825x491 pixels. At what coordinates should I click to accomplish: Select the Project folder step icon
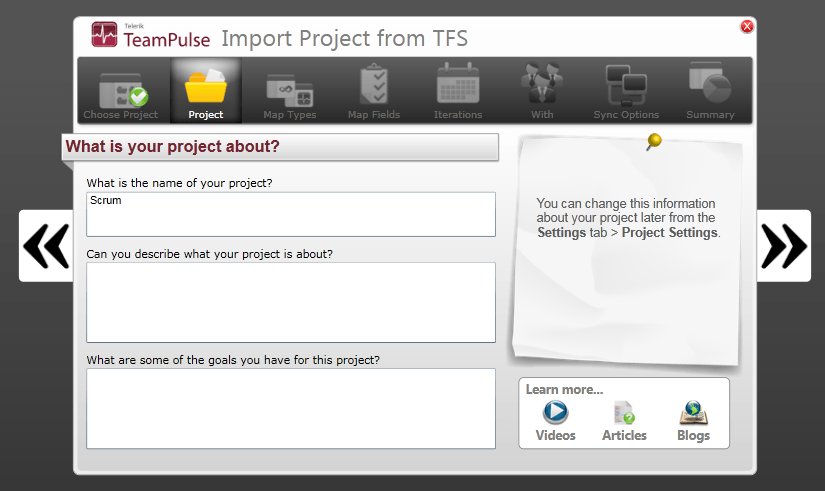click(x=206, y=91)
